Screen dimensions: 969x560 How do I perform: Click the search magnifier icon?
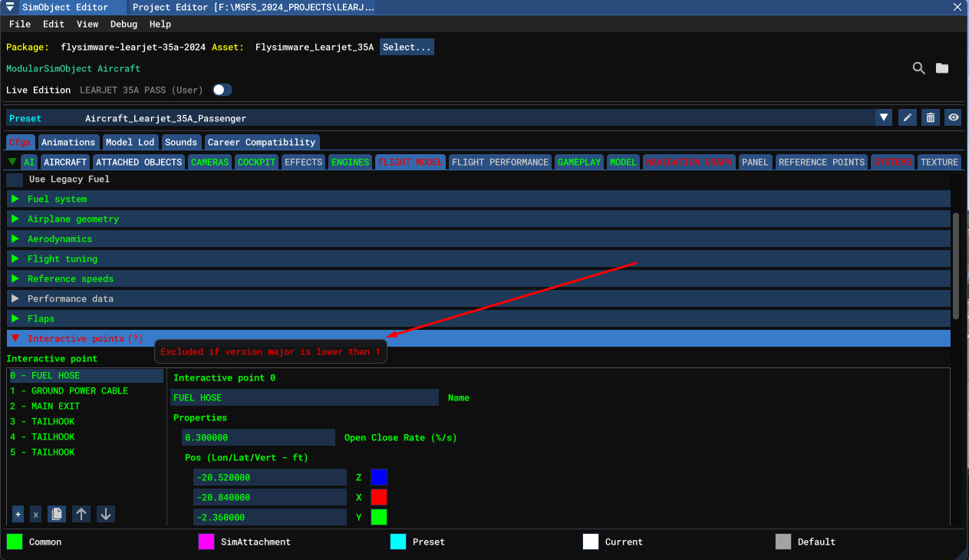pos(918,68)
